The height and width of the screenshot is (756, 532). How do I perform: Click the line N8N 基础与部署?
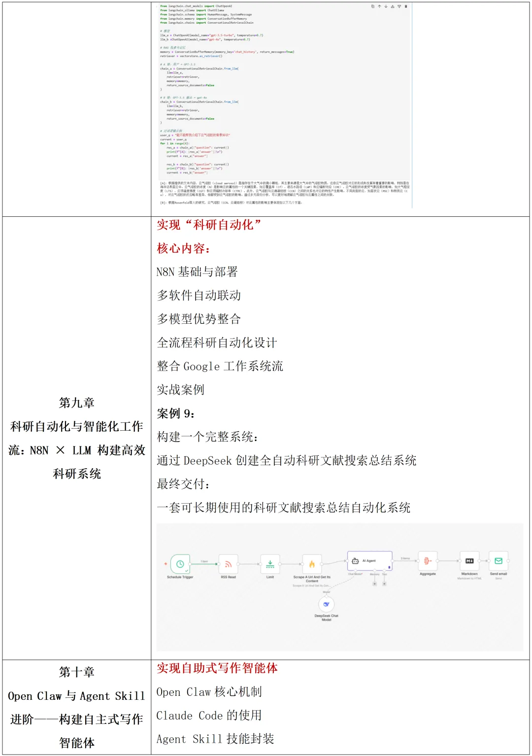(197, 272)
